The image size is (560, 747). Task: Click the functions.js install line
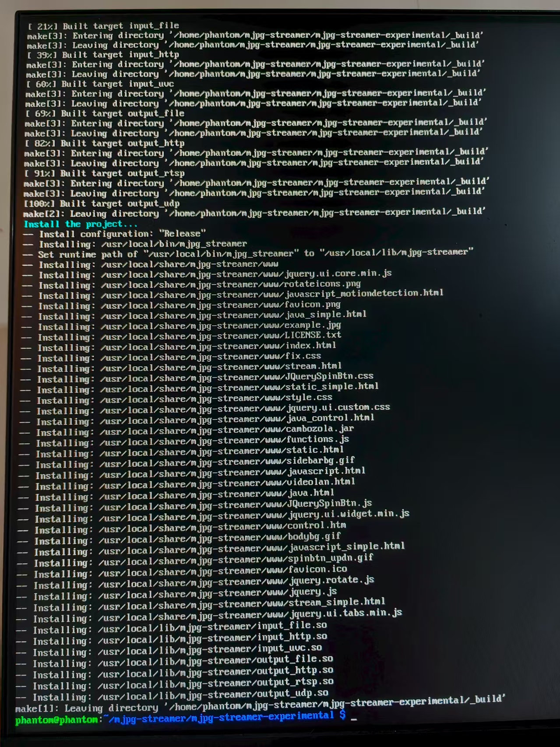(184, 441)
